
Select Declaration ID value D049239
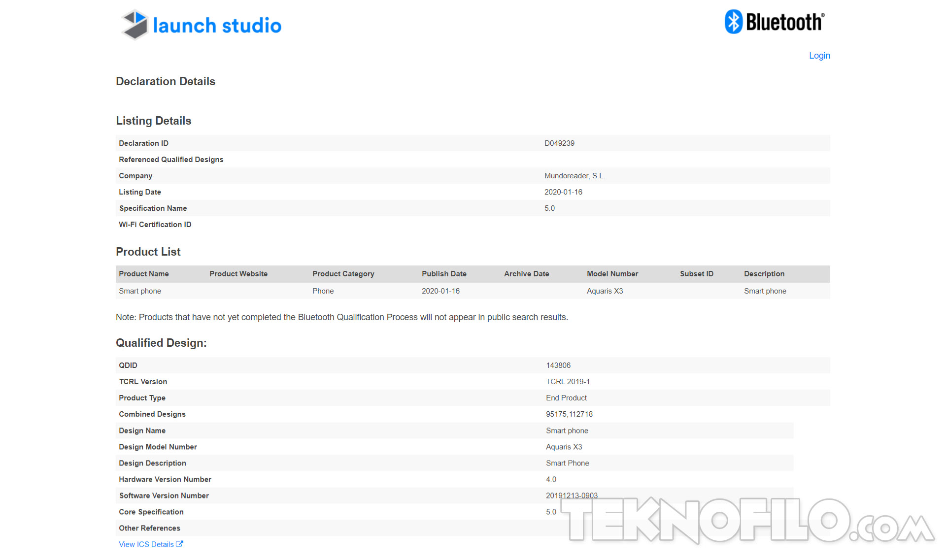[559, 143]
